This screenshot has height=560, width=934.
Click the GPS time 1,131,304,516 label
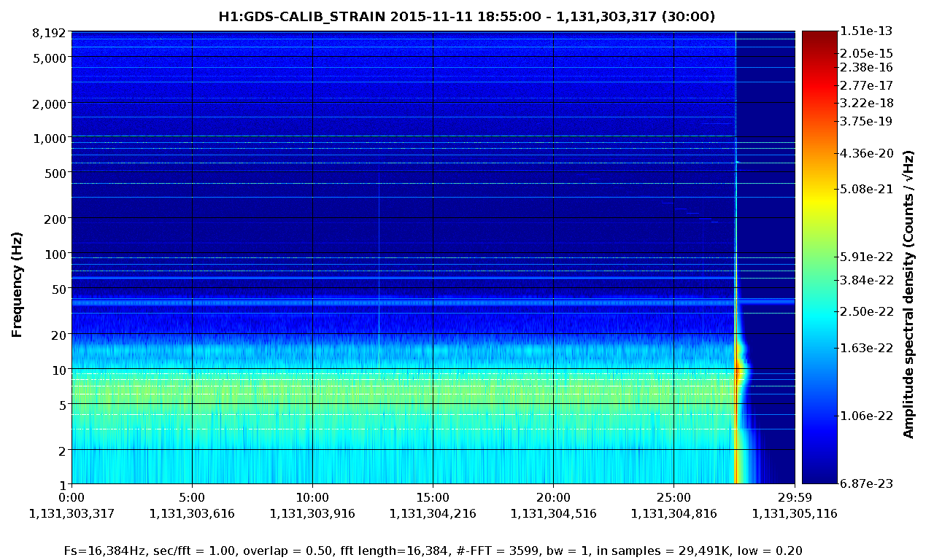click(x=553, y=513)
